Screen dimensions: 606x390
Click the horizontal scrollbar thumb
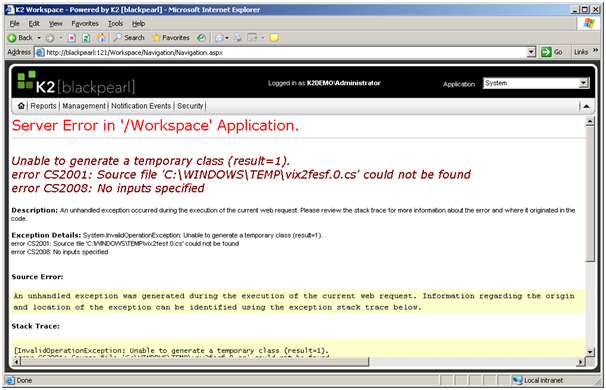pos(195,362)
